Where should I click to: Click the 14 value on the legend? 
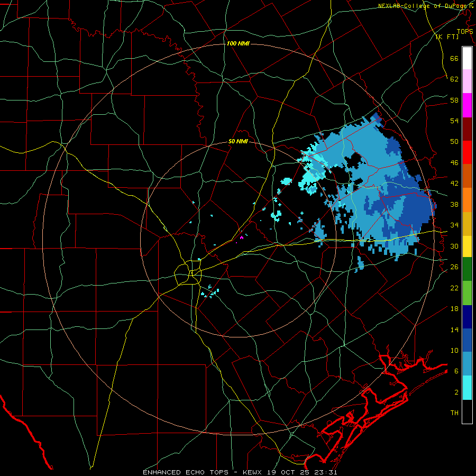454,329
